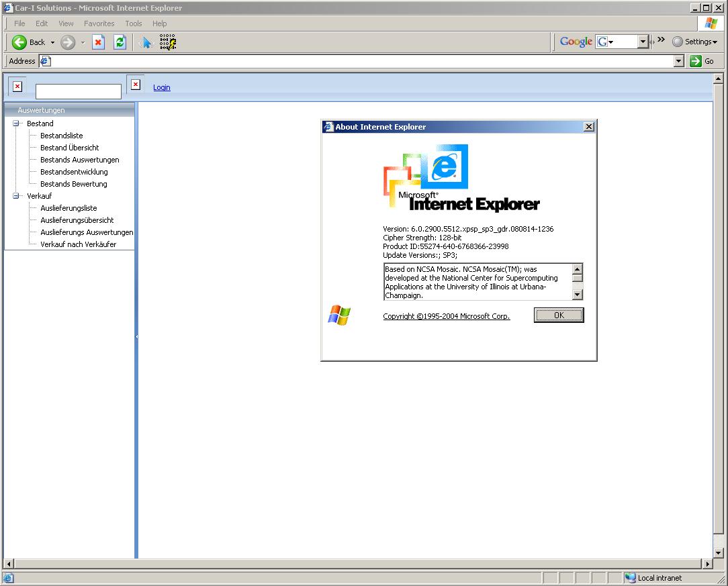Click the page vertical scrollbar up arrow
The height and width of the screenshot is (586, 728).
718,79
